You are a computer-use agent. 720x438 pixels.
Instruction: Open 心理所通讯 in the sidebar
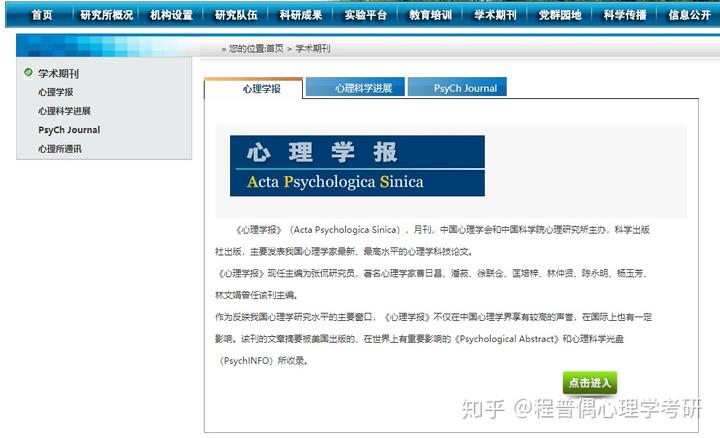[x=60, y=149]
